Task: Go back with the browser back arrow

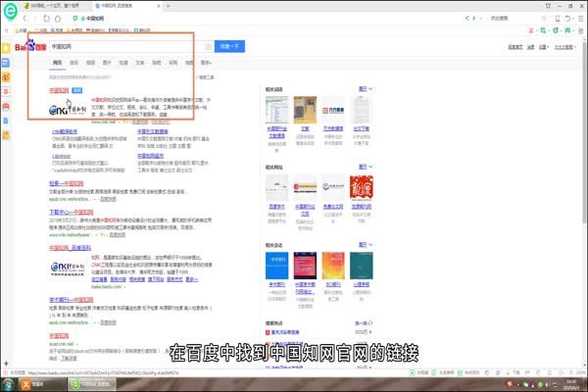Action: pyautogui.click(x=25, y=19)
